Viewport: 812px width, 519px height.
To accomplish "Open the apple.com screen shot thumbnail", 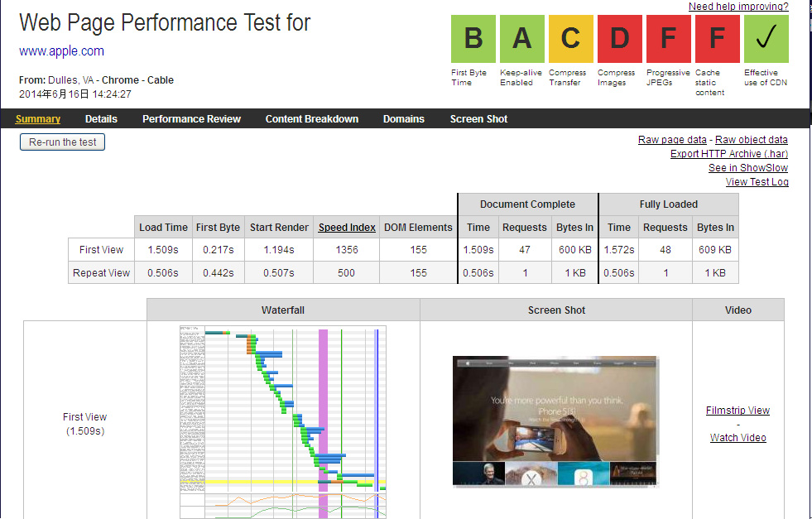I will [555, 421].
